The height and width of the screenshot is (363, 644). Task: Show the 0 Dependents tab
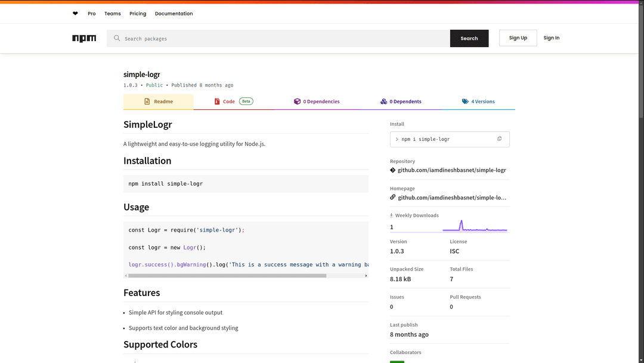click(401, 101)
